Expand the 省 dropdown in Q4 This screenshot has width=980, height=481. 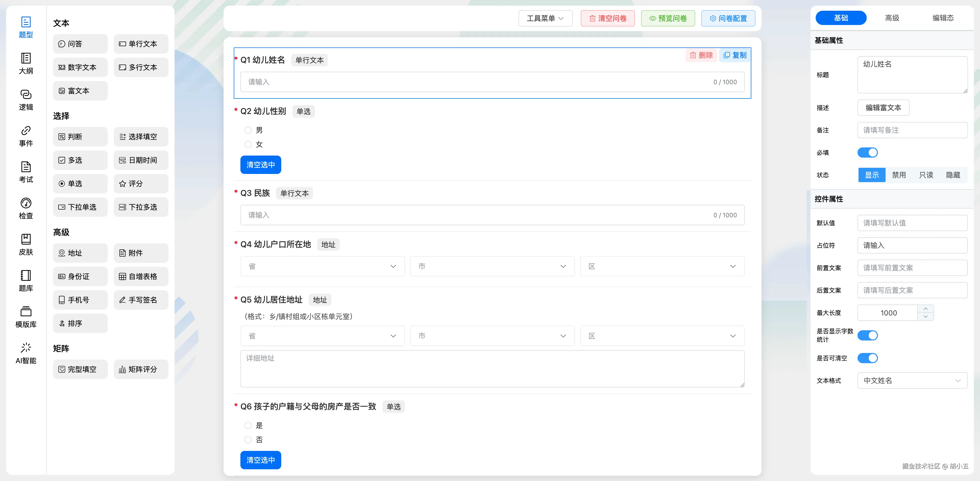(x=322, y=266)
